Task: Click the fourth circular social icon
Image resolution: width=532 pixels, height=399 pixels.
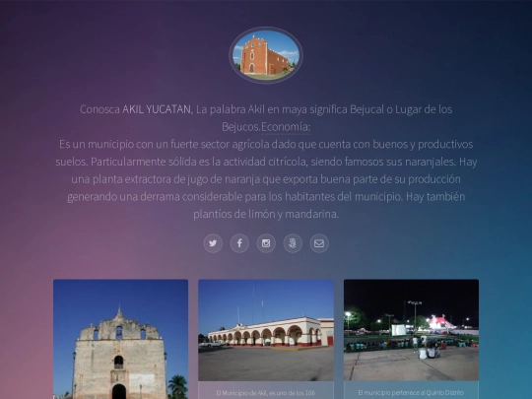Action: (293, 243)
